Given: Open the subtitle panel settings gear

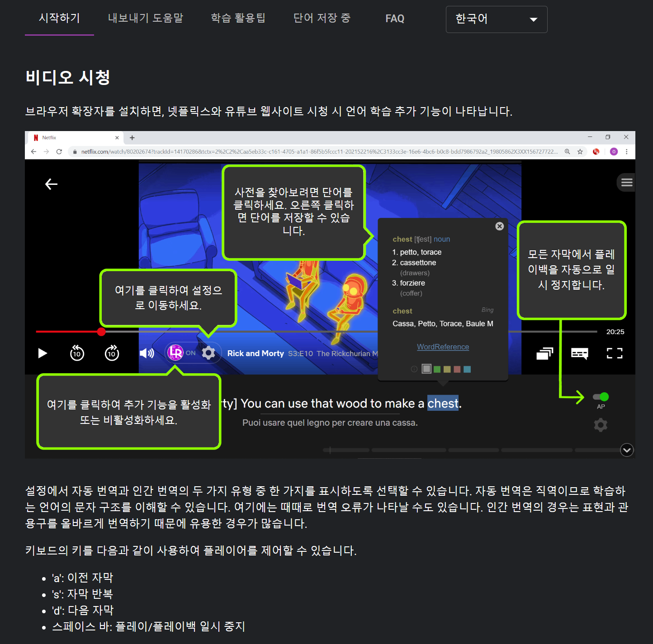Looking at the screenshot, I should click(601, 425).
